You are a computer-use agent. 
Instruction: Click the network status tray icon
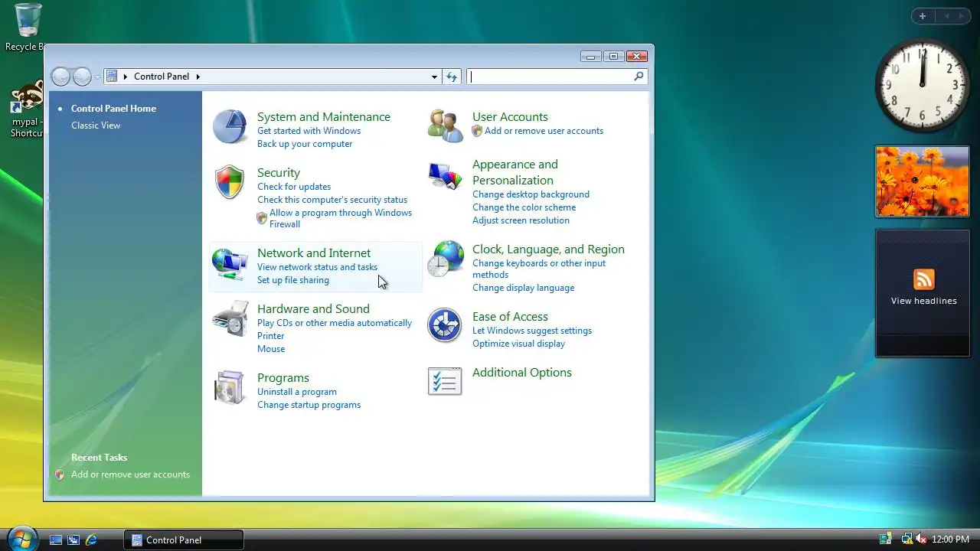(x=906, y=540)
